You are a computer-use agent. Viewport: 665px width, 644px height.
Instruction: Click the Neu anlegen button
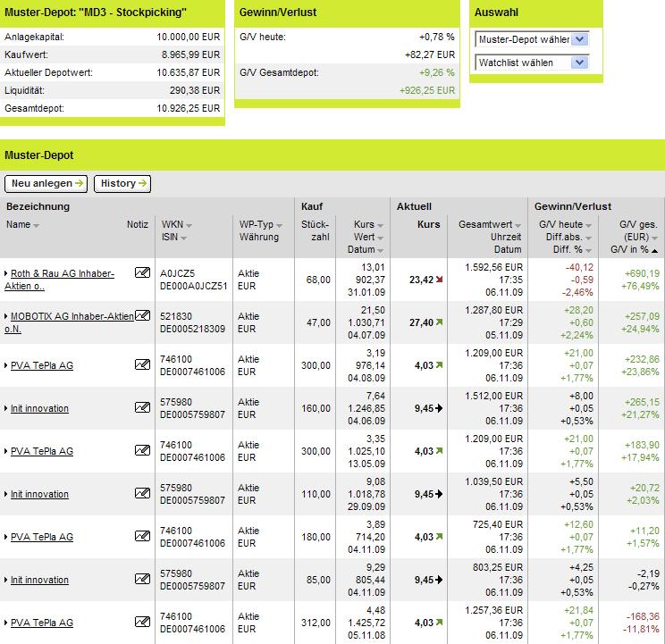(46, 183)
